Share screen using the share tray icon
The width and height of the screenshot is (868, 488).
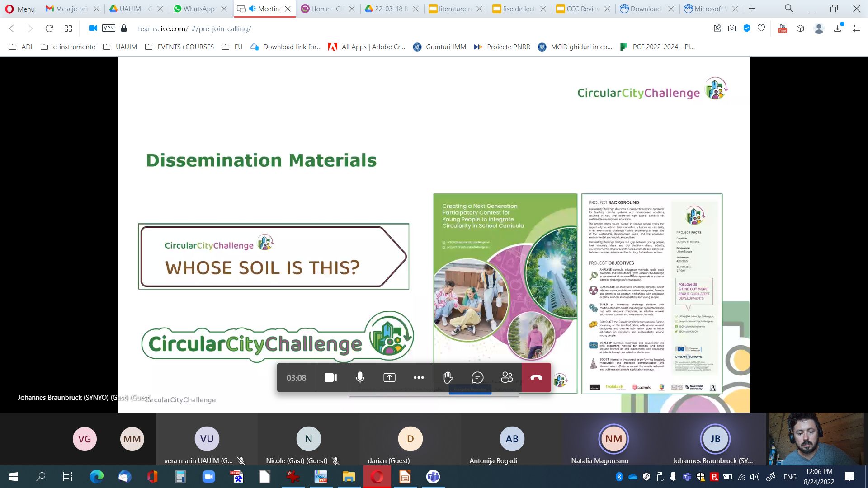click(x=389, y=378)
